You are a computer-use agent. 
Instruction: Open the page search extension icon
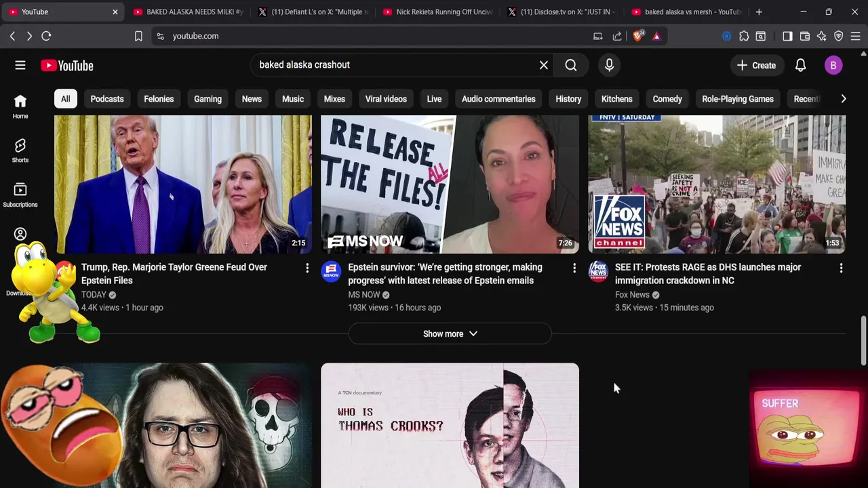click(761, 36)
